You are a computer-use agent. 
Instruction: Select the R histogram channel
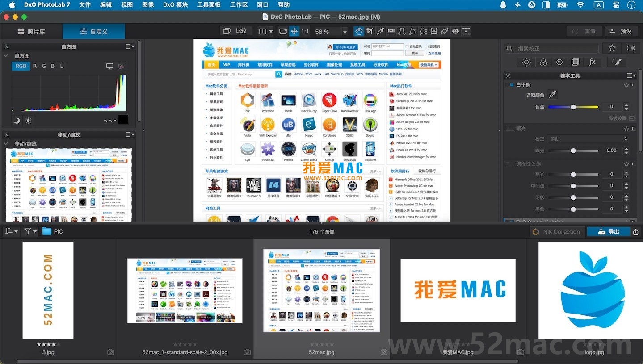(35, 66)
